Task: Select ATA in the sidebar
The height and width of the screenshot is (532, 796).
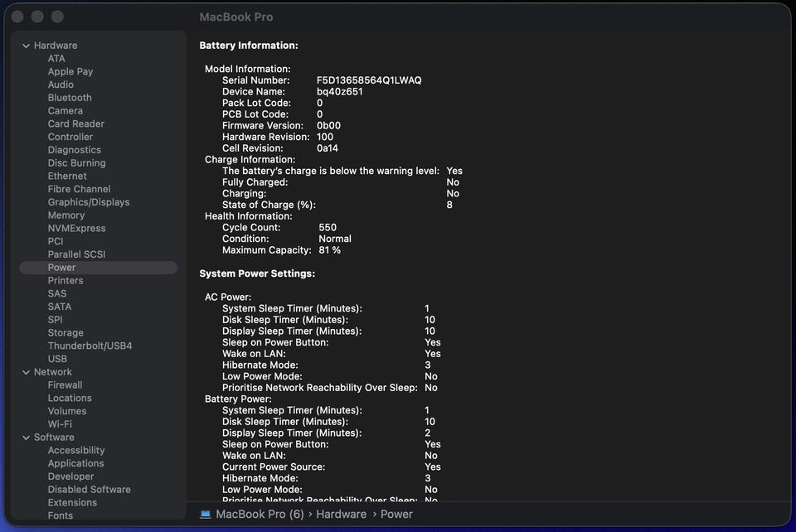Action: (x=56, y=58)
